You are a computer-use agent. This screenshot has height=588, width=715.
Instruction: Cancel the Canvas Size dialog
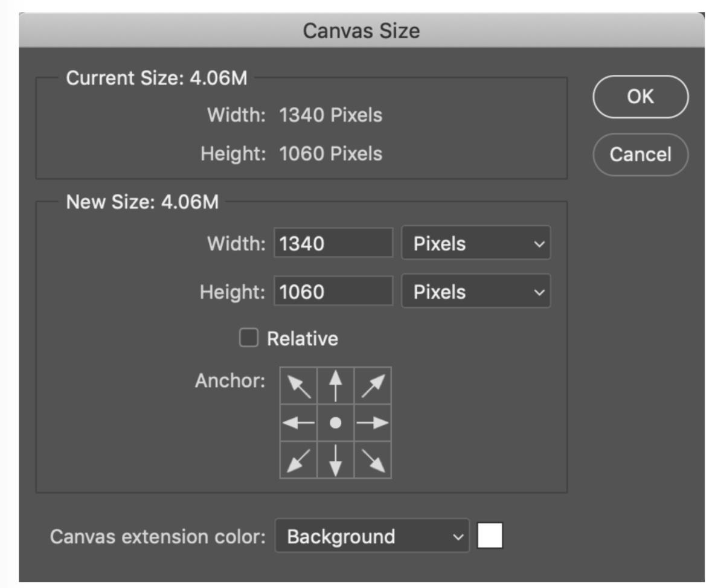640,155
